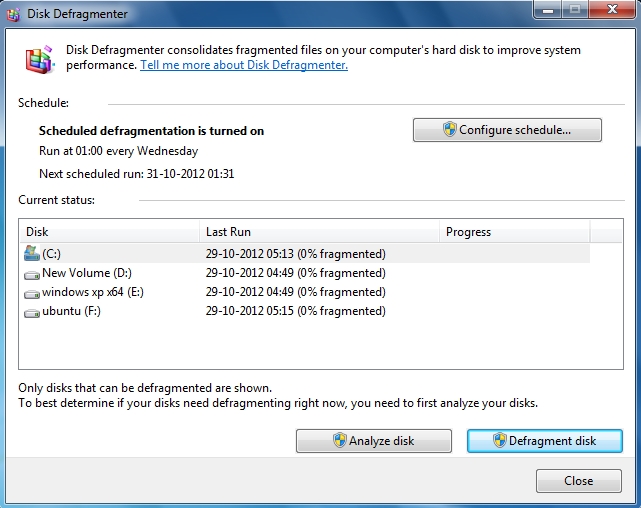Click the (C:) system drive icon
641x508 pixels.
[31, 253]
